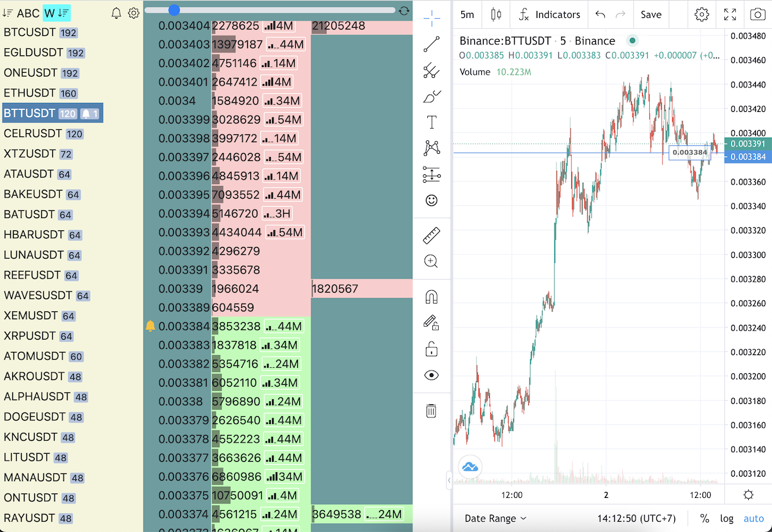Image resolution: width=772 pixels, height=532 pixels.
Task: Open the price axis settings below the scale
Action: pos(748,495)
